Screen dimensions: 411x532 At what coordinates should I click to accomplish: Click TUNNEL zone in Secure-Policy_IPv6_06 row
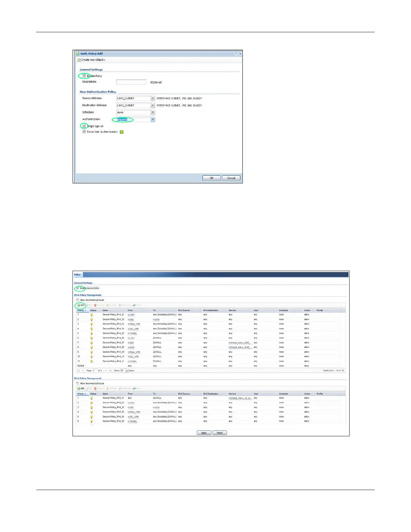tap(133, 422)
